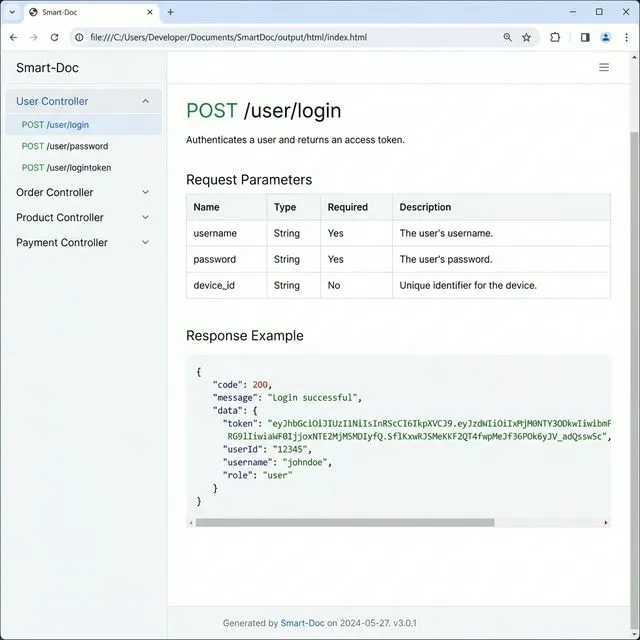The width and height of the screenshot is (640, 640).
Task: Open a new browser tab
Action: 170,12
